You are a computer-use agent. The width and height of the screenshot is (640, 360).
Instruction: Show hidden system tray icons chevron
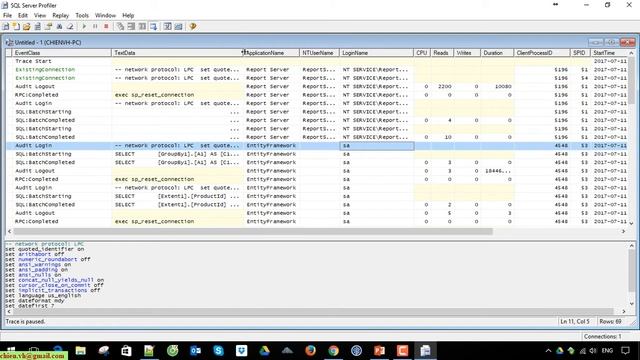(x=548, y=351)
